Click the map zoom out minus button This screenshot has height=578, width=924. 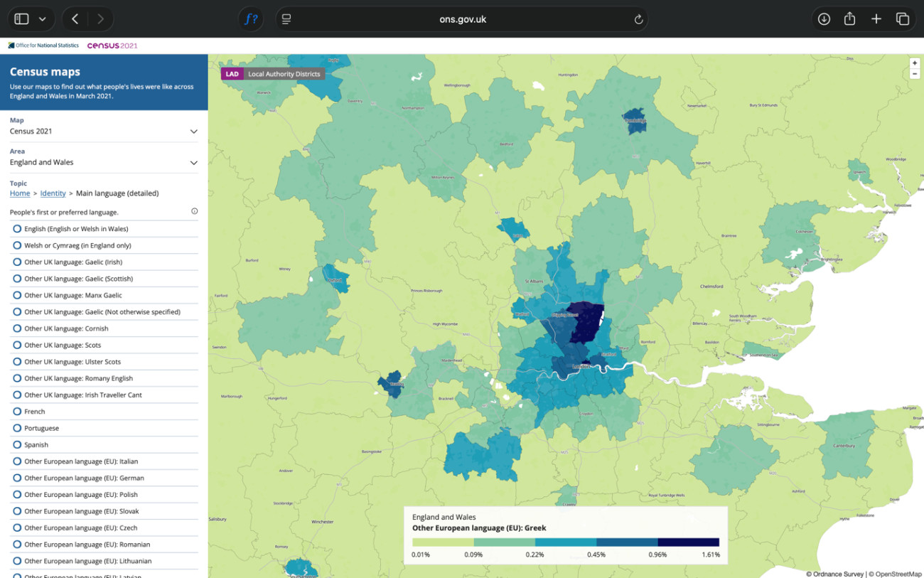(915, 74)
